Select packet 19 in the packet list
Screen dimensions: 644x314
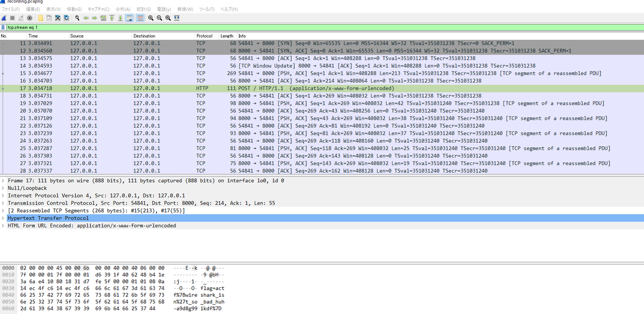pyautogui.click(x=322, y=104)
